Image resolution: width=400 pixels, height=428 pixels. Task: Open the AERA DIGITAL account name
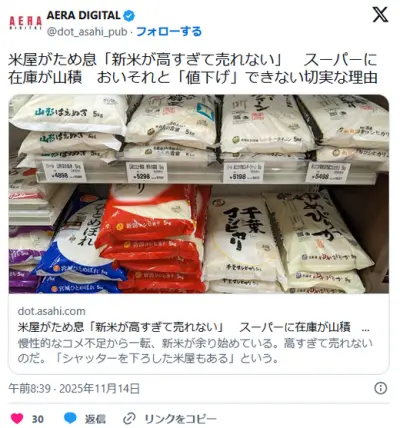[x=84, y=15]
